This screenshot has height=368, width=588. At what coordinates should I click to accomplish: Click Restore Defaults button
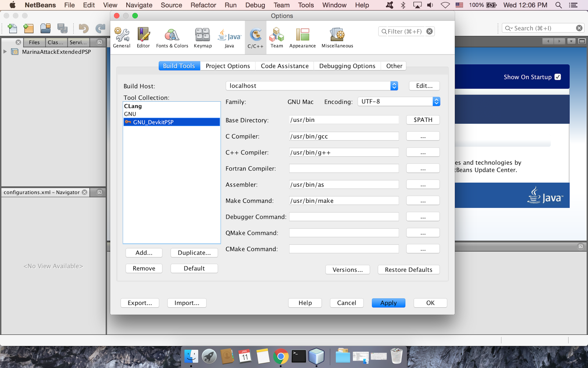pyautogui.click(x=409, y=270)
